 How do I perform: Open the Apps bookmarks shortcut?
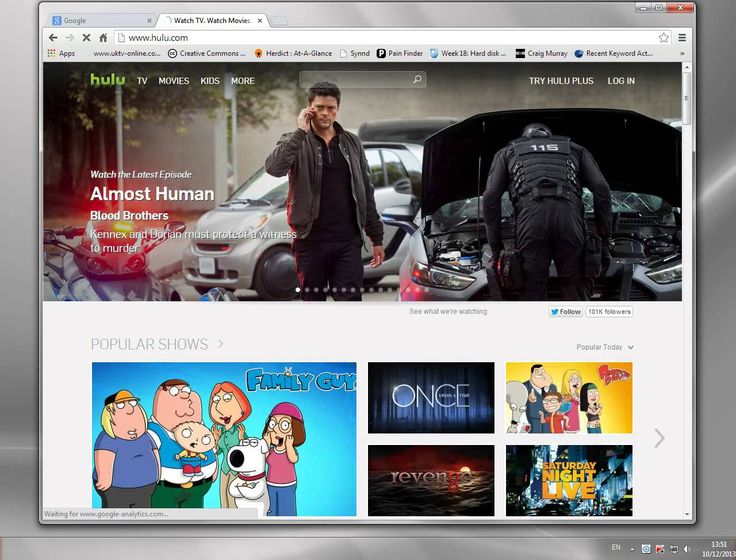[61, 54]
